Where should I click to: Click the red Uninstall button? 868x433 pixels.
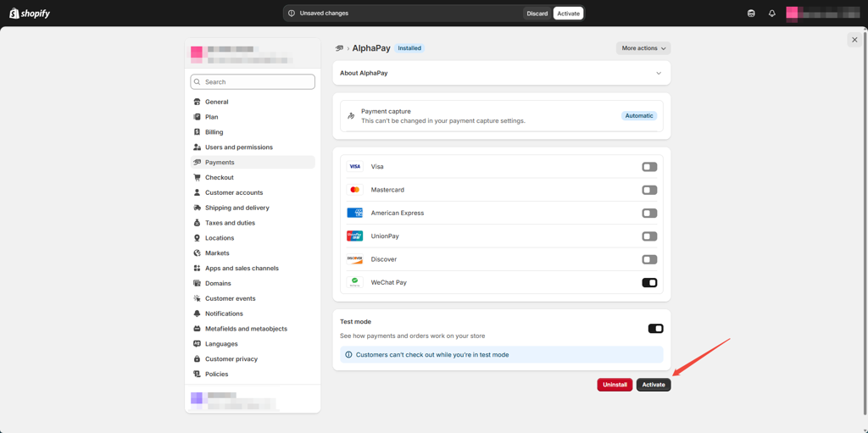click(615, 385)
